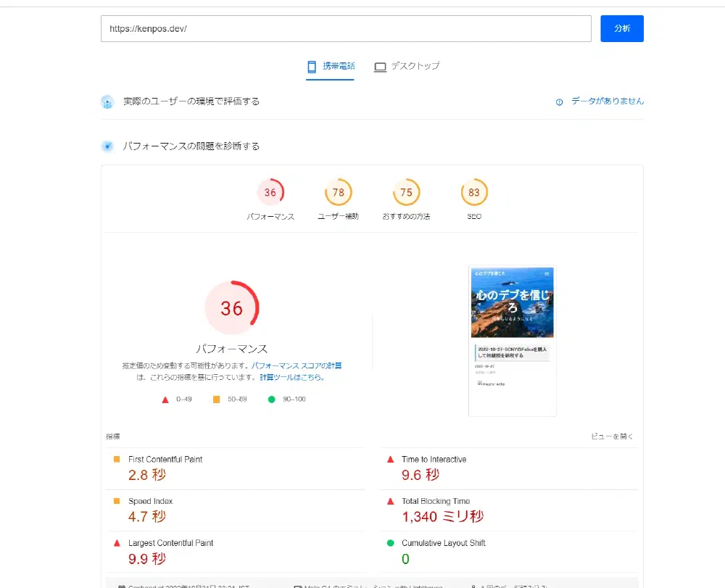Open the page screenshot thumbnail
The width and height of the screenshot is (725, 588).
(x=513, y=341)
